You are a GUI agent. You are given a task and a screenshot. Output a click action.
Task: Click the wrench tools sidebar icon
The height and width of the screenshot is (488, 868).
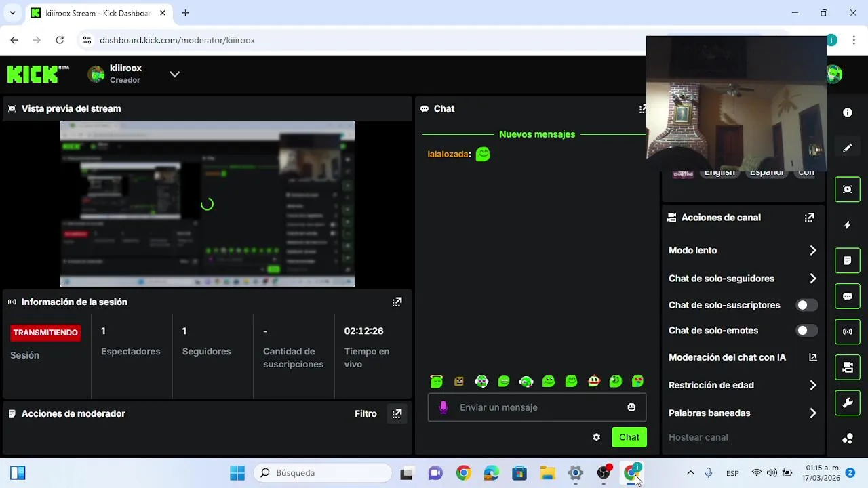click(x=848, y=403)
